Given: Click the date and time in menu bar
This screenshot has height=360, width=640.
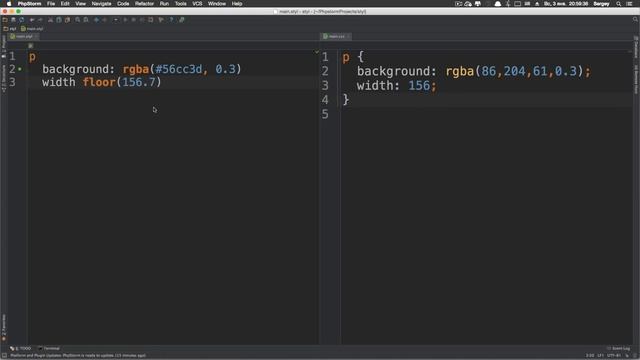Looking at the screenshot, I should [x=566, y=4].
